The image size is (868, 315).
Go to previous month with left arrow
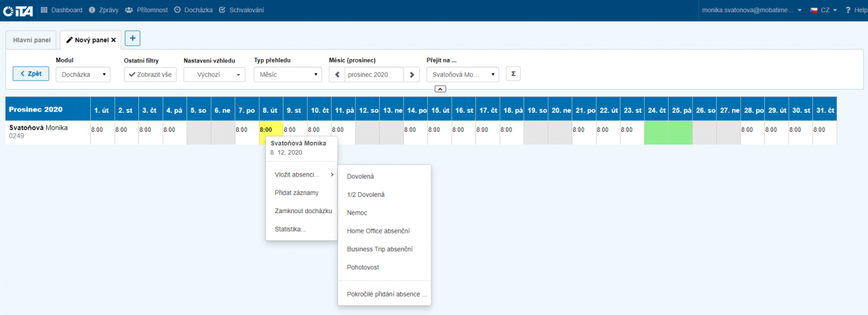(336, 75)
